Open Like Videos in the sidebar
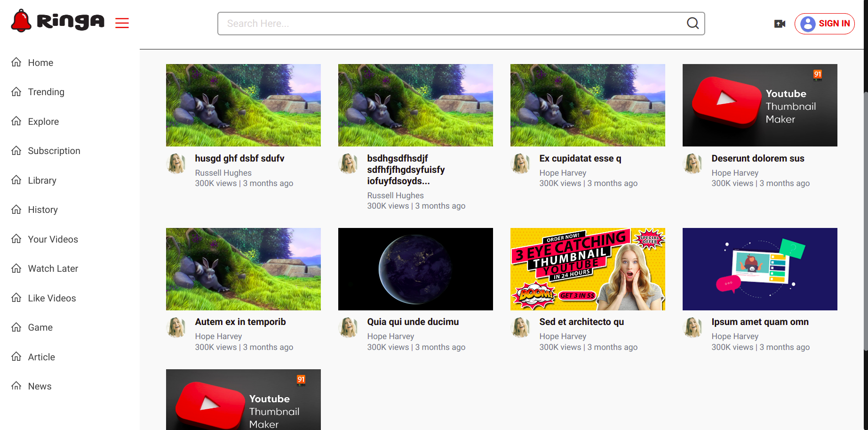This screenshot has height=430, width=868. pos(52,298)
